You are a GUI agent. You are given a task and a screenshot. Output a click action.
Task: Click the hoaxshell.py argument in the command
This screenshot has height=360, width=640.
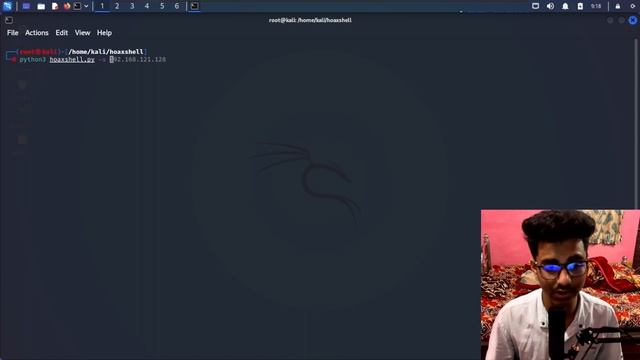point(72,60)
